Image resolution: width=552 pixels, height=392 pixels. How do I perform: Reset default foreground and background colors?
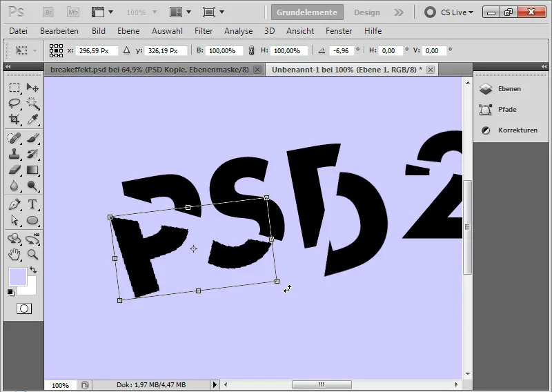click(x=11, y=293)
